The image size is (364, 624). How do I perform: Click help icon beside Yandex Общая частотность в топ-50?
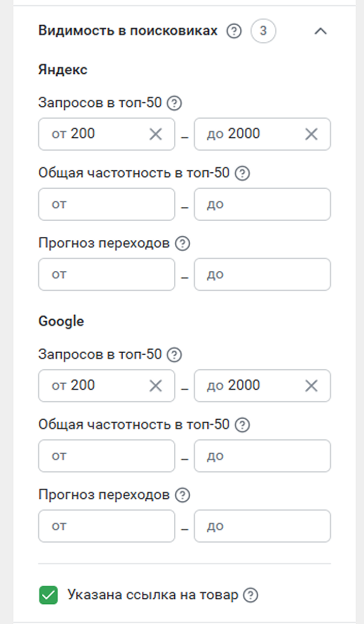pos(242,173)
